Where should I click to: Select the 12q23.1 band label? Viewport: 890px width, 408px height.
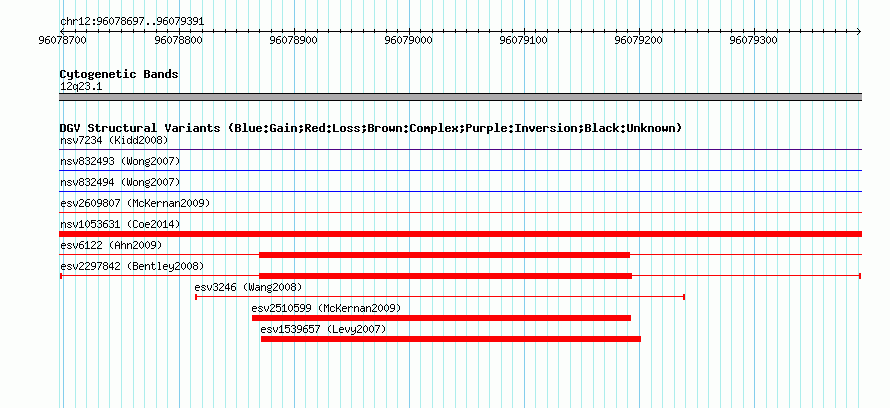tap(81, 87)
